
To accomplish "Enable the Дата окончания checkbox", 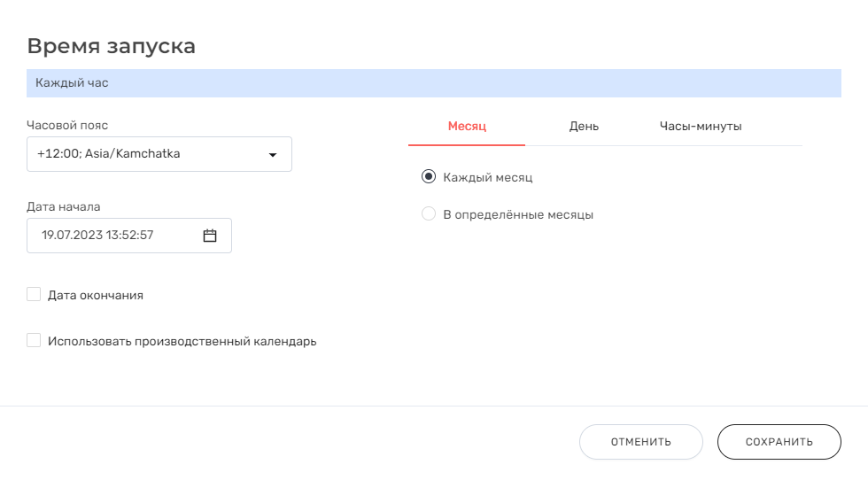I will pos(34,295).
